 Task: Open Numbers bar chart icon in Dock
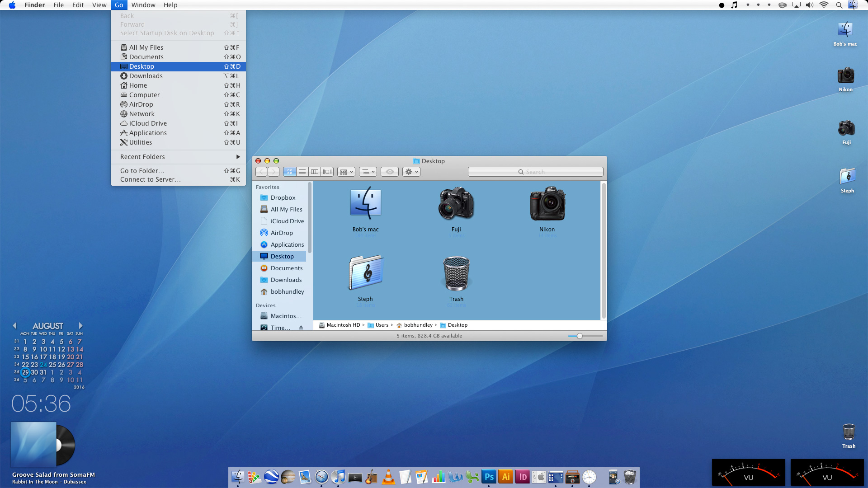[439, 477]
